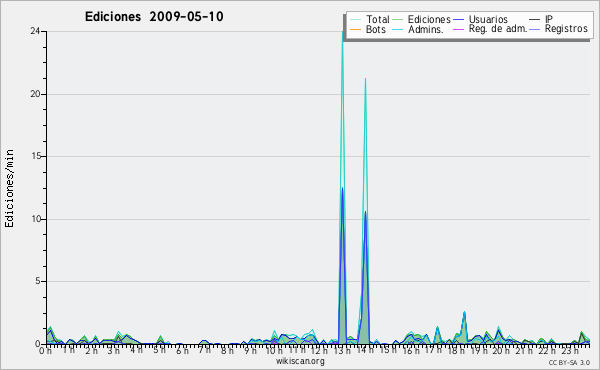Click the wikiscan.org link below chart
600x370 pixels.
300,361
